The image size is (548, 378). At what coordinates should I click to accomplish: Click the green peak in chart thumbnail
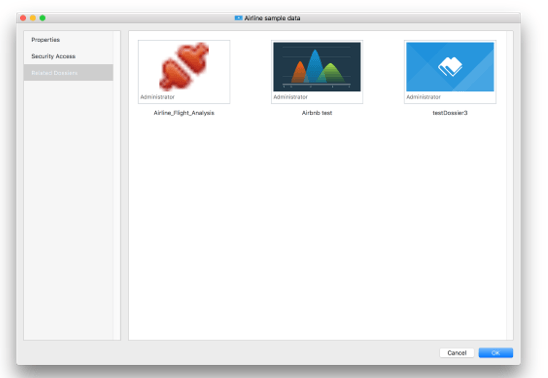[x=331, y=73]
